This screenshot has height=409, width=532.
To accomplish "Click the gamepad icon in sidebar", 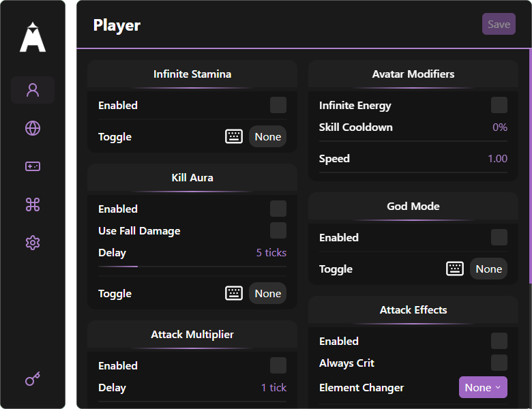I will (33, 166).
